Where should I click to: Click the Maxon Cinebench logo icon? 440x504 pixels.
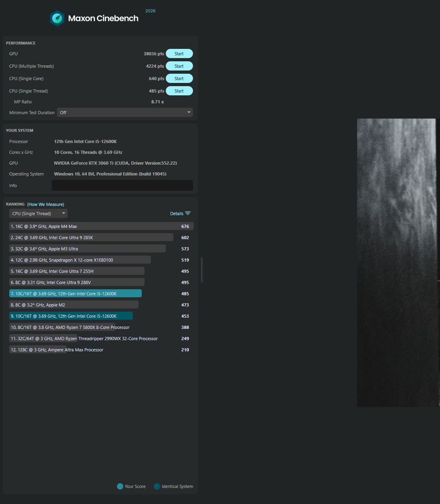coord(57,18)
